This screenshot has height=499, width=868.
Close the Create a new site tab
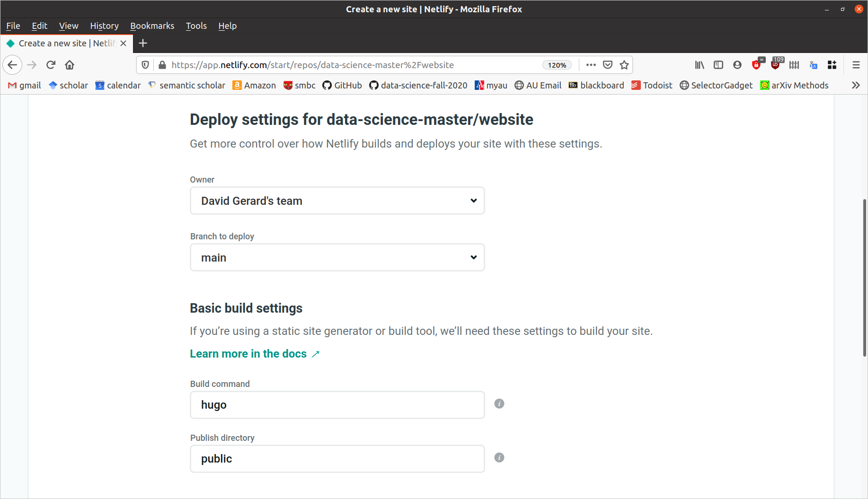(x=123, y=43)
